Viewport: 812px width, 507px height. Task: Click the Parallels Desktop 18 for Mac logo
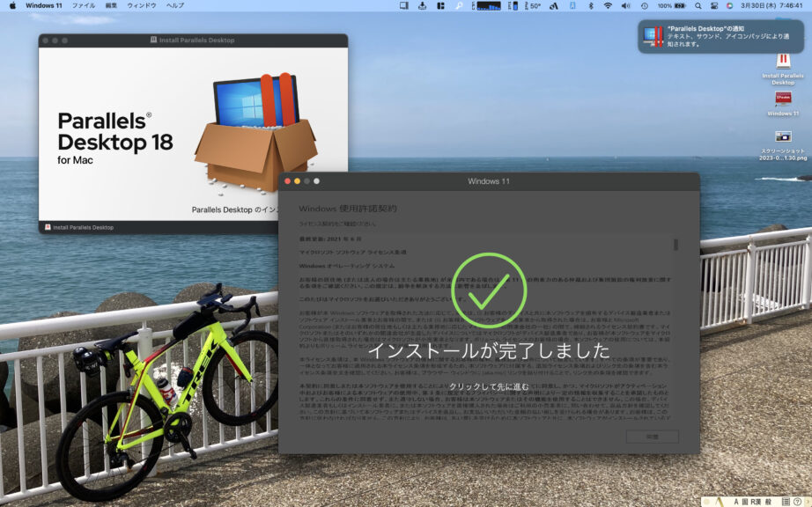[x=115, y=138]
